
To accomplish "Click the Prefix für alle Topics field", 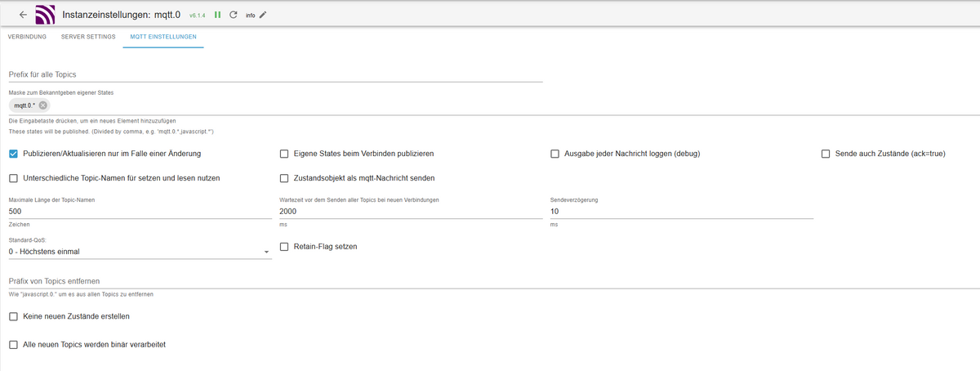I will point(275,74).
